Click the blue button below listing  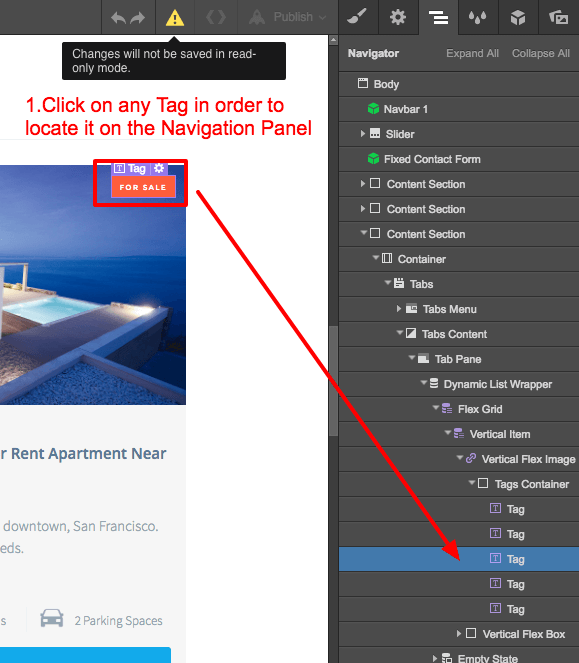[x=85, y=655]
